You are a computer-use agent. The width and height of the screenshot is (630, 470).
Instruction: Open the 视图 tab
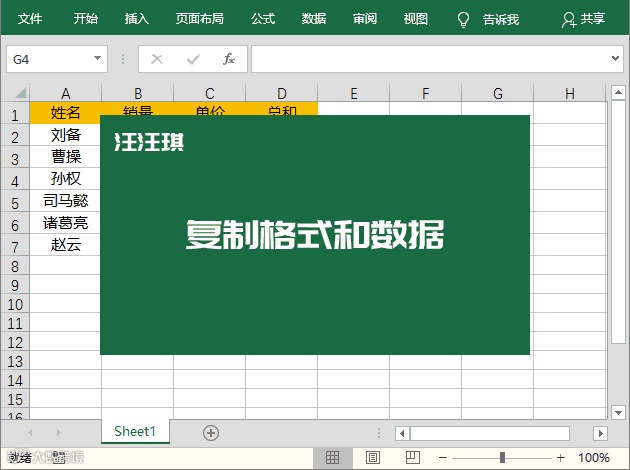[416, 18]
